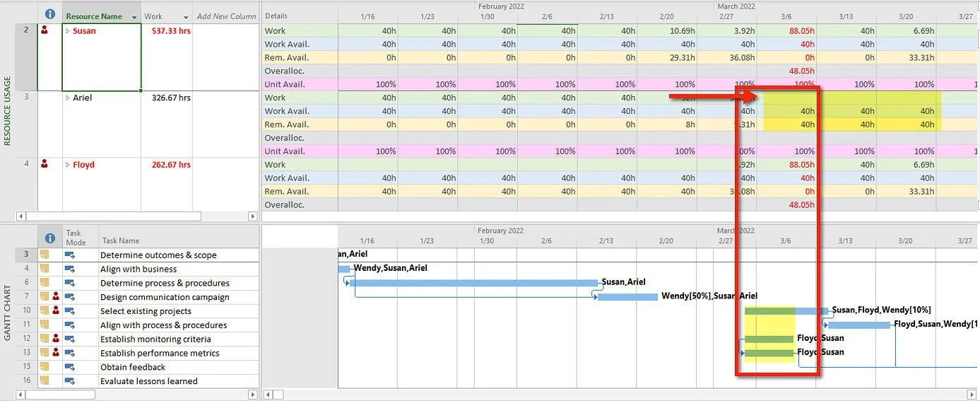Screen dimensions: 980x401
Task: Click the Gantt bar for Determine process & procedures
Action: click(473, 283)
